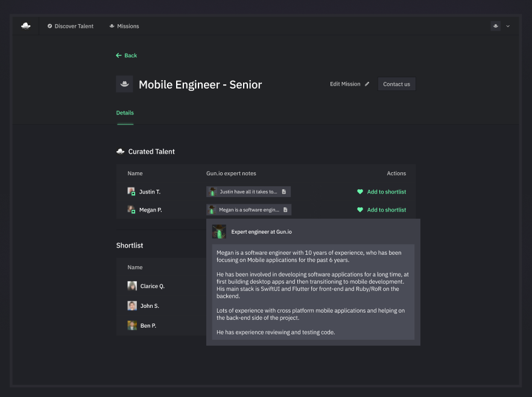This screenshot has width=532, height=397.
Task: Add Megan P. to shortlist
Action: coord(381,210)
